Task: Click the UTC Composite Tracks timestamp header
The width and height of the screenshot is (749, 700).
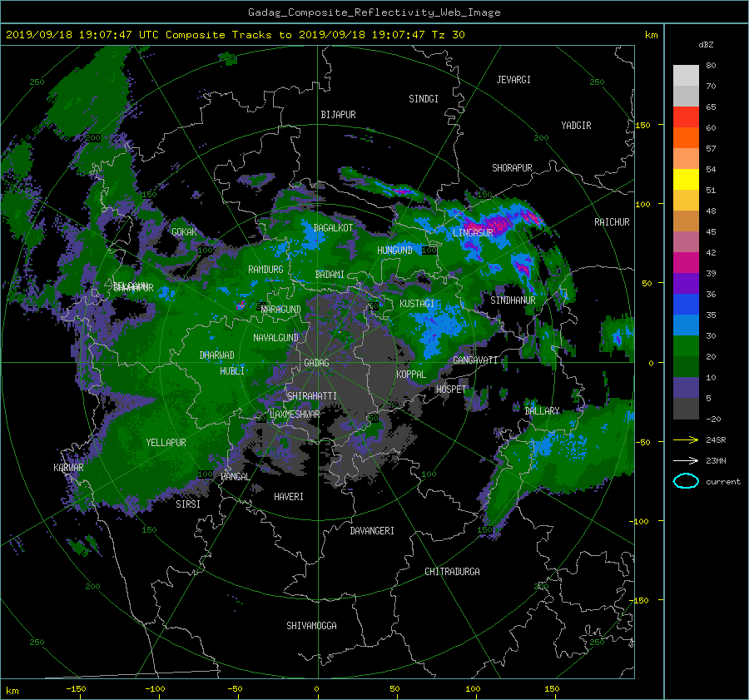Action: pyautogui.click(x=236, y=35)
